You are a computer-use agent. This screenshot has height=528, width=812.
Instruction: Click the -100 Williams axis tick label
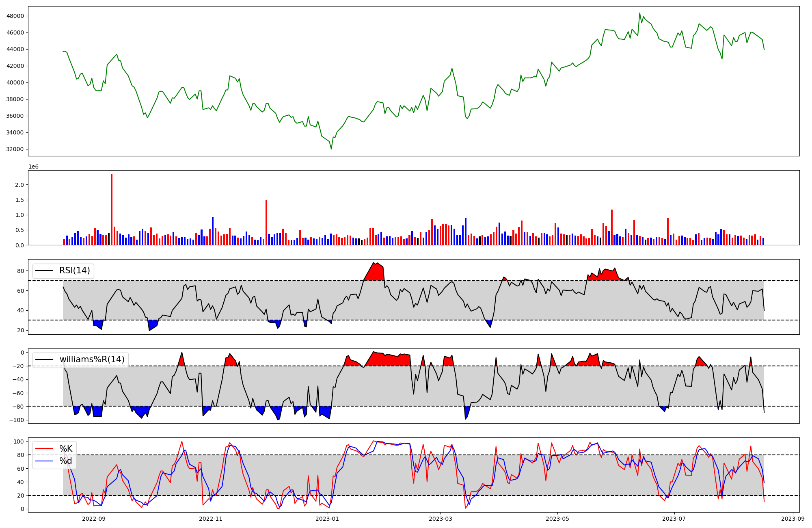point(17,420)
